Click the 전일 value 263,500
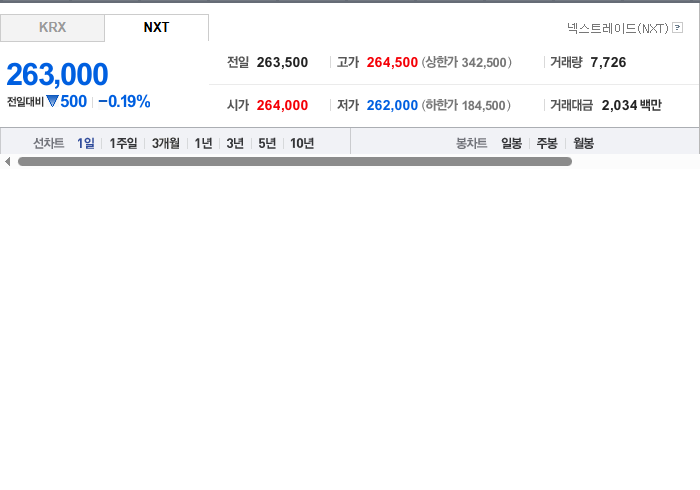700x490 pixels. click(x=282, y=62)
